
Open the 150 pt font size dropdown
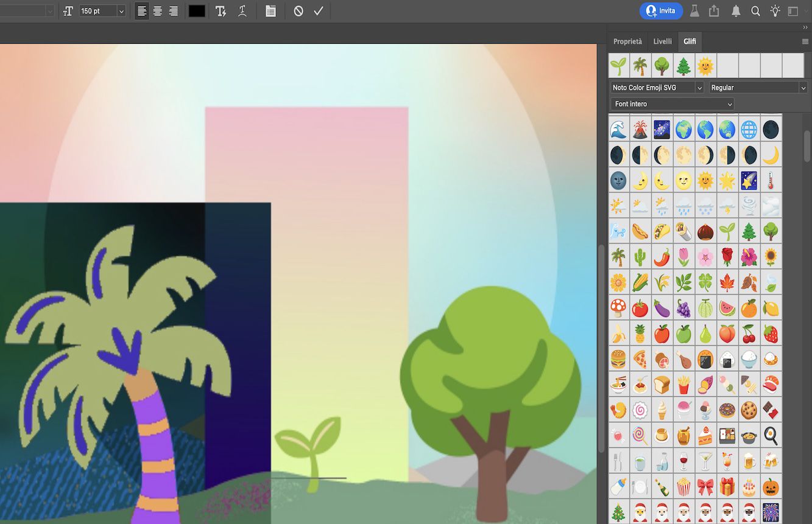tap(101, 10)
